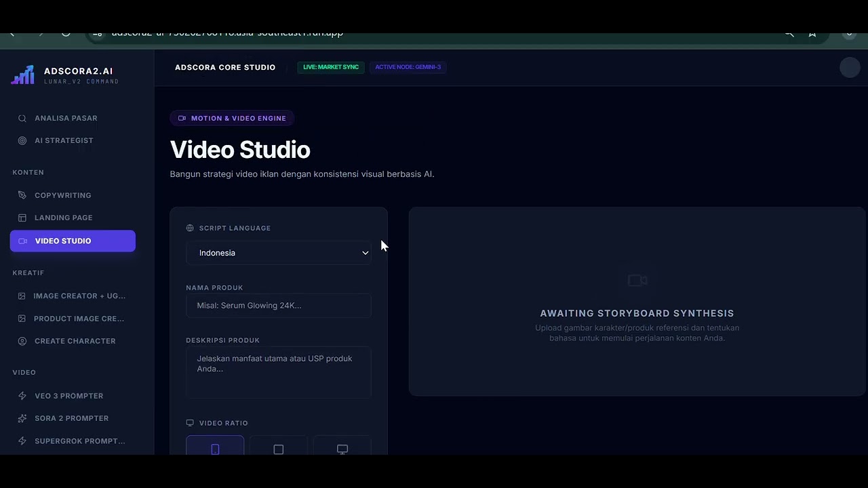Image resolution: width=868 pixels, height=488 pixels.
Task: Open the Sora 2 Prompter
Action: (x=73, y=418)
